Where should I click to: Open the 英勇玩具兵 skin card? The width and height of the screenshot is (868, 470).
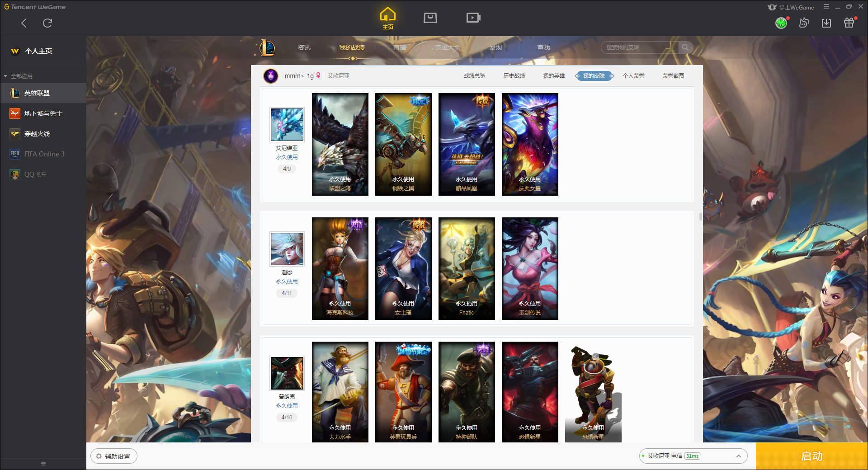point(403,392)
